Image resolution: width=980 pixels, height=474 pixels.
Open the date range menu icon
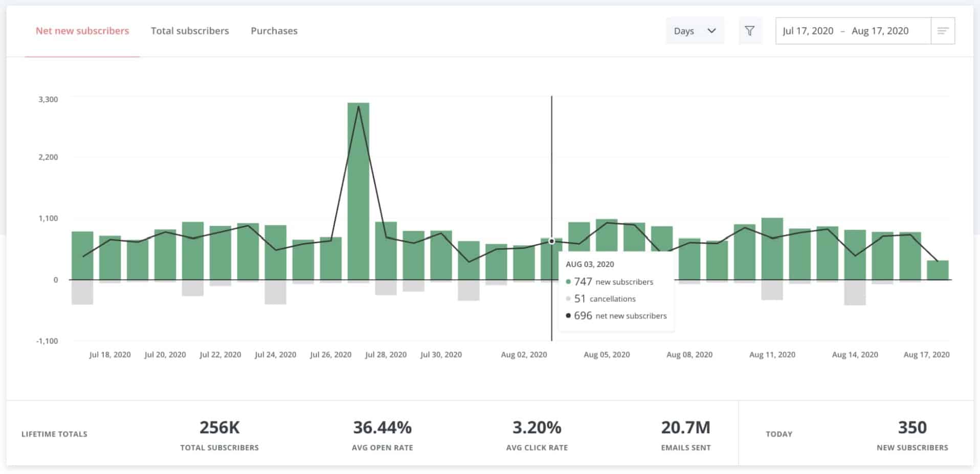pos(943,31)
